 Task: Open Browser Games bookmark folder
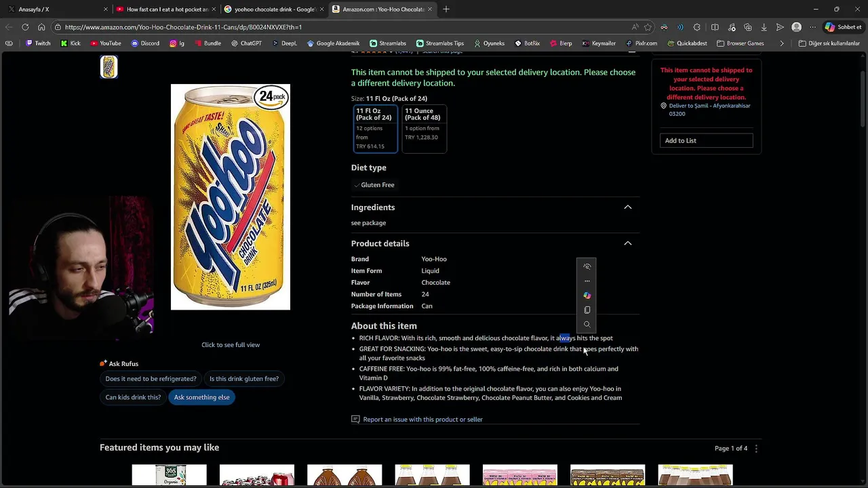pyautogui.click(x=740, y=43)
